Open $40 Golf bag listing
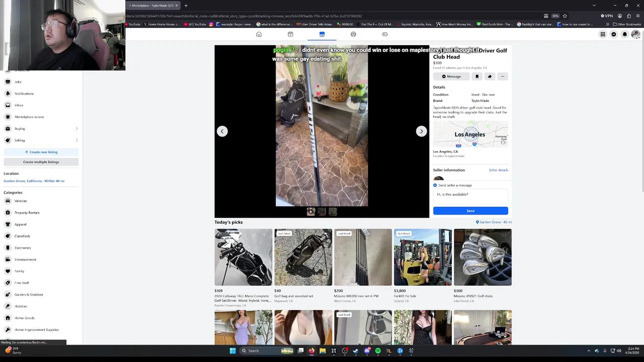Screen dimensions: 644x362 303,266
